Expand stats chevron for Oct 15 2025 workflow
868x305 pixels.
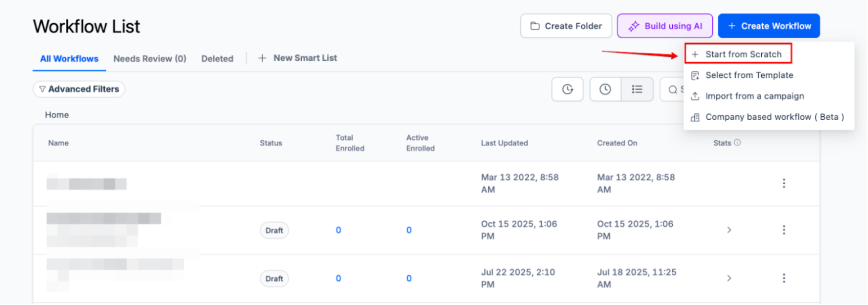coord(729,230)
